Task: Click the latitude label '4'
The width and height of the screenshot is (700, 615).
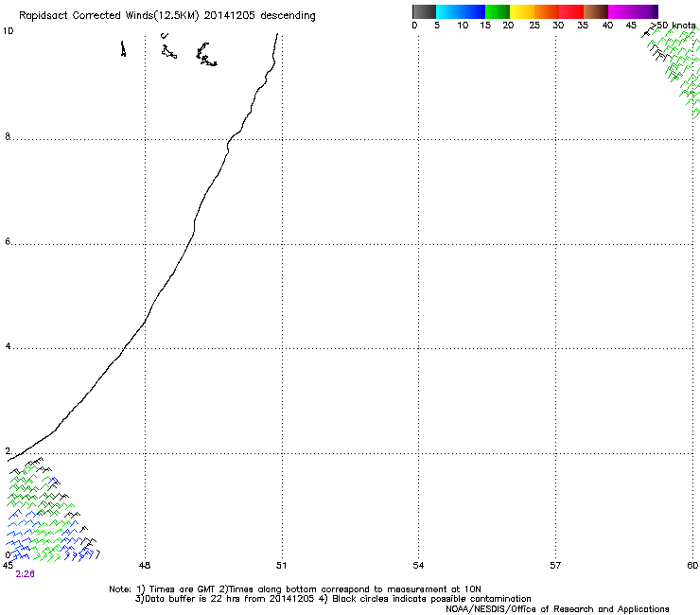Action: (x=8, y=346)
